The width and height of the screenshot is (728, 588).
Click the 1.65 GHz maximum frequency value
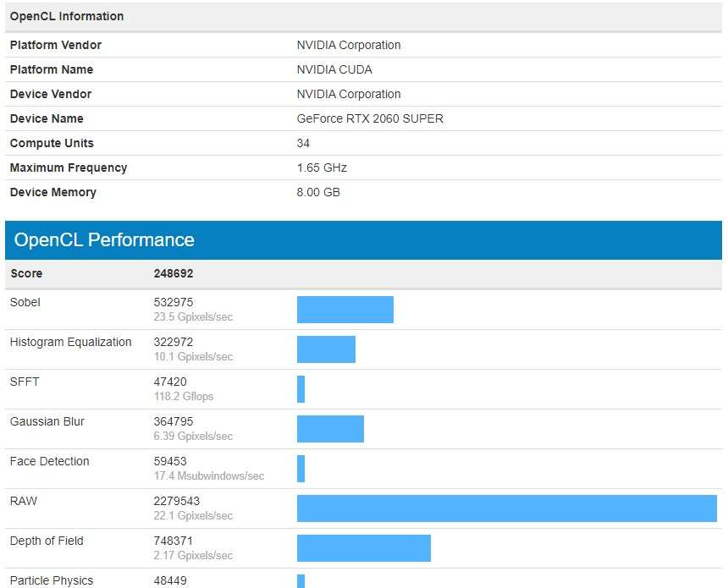(x=322, y=168)
